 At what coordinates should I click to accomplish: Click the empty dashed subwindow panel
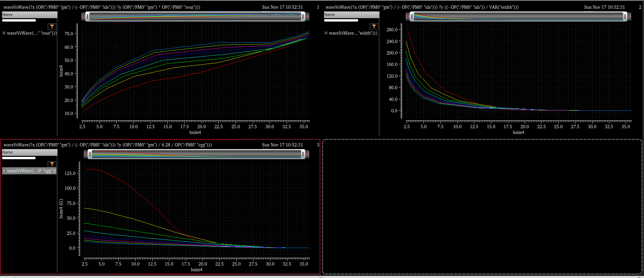(482, 207)
